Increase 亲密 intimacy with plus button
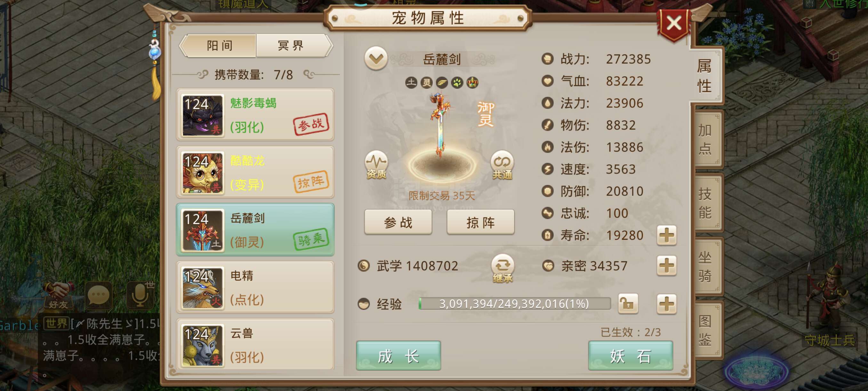The image size is (868, 391). [666, 266]
